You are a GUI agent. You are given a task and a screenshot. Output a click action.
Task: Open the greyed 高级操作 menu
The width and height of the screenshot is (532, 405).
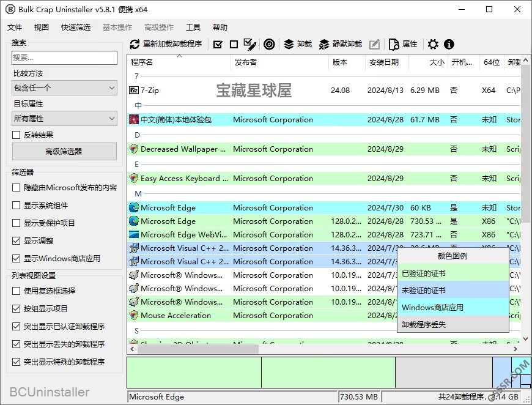(x=159, y=27)
